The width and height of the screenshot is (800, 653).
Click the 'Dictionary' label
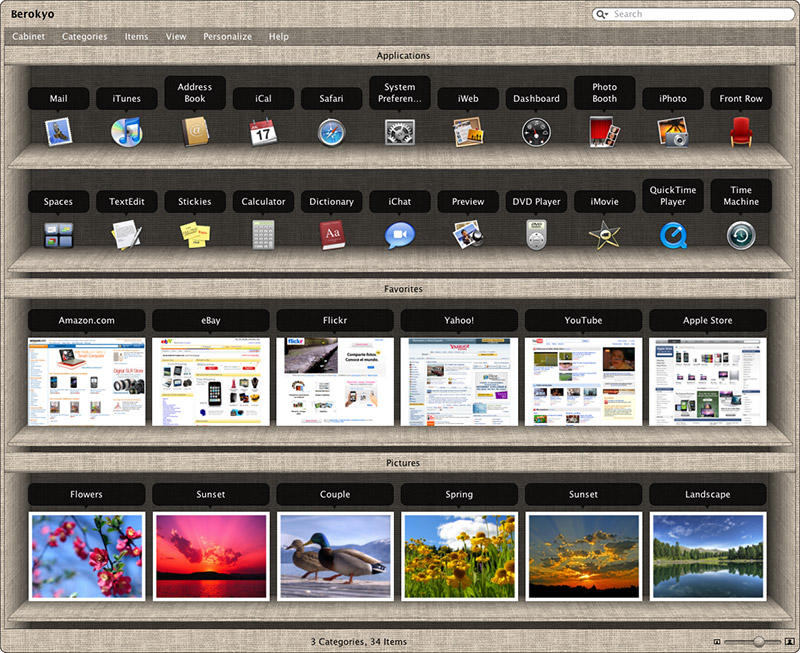pos(332,202)
